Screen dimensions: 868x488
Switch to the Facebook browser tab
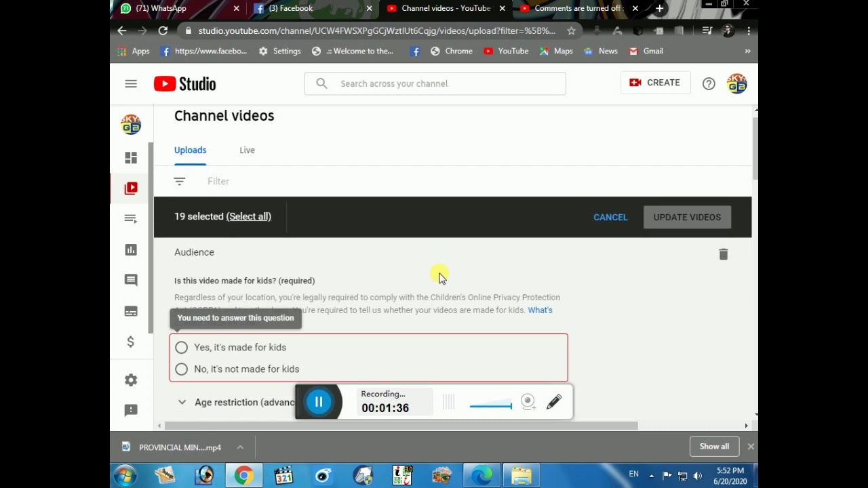(313, 8)
